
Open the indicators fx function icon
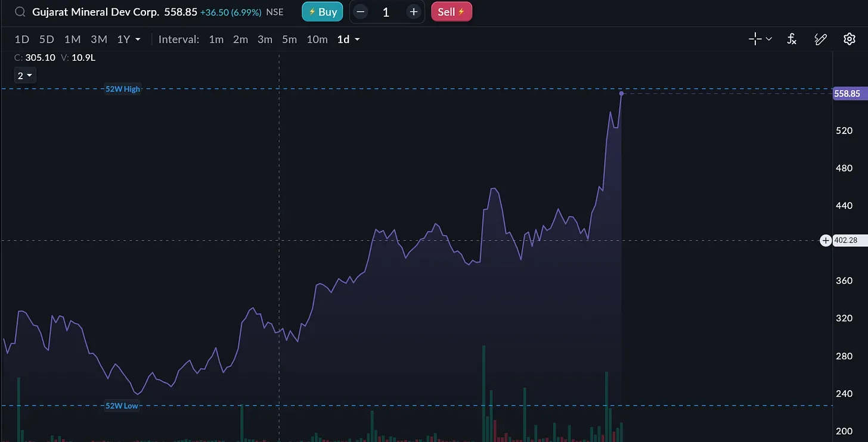point(792,39)
